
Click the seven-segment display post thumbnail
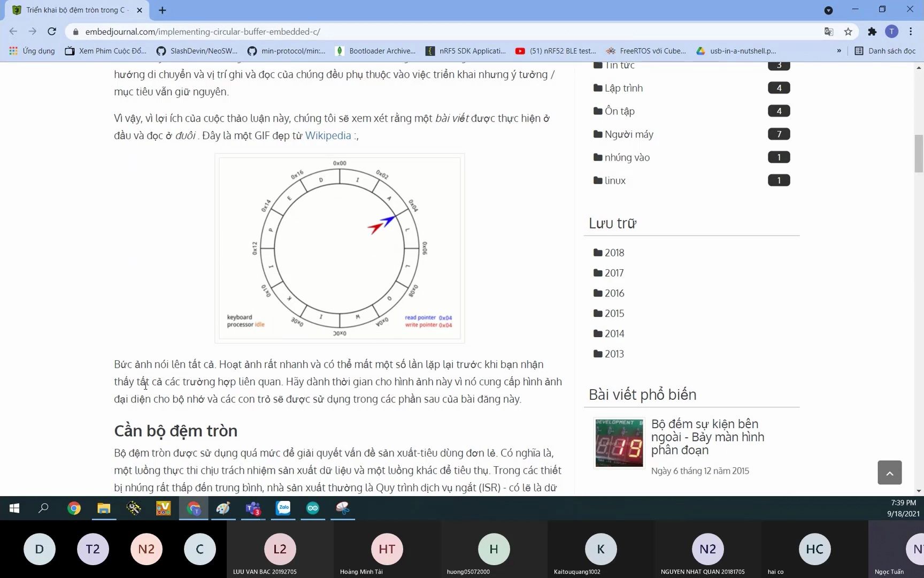[619, 443]
